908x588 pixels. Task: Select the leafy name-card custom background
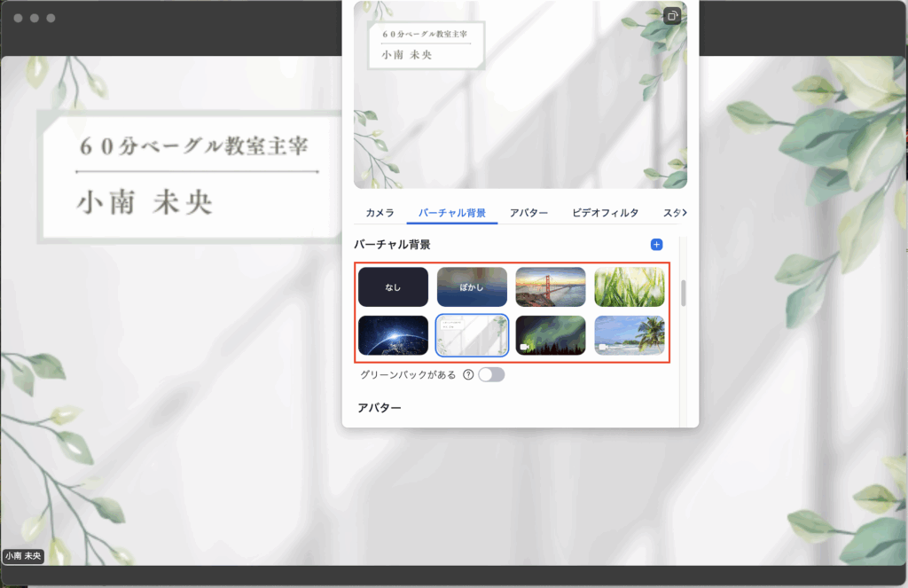(x=472, y=335)
